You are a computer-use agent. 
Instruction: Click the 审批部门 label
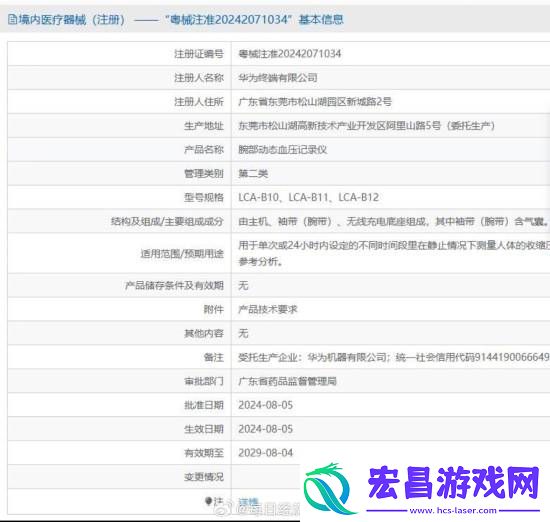point(204,381)
